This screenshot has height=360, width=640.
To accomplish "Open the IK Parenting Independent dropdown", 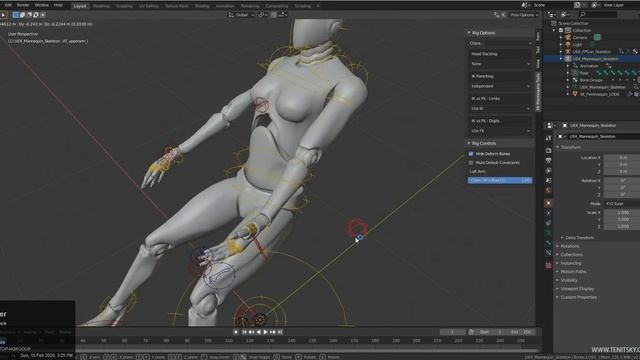I will click(500, 86).
